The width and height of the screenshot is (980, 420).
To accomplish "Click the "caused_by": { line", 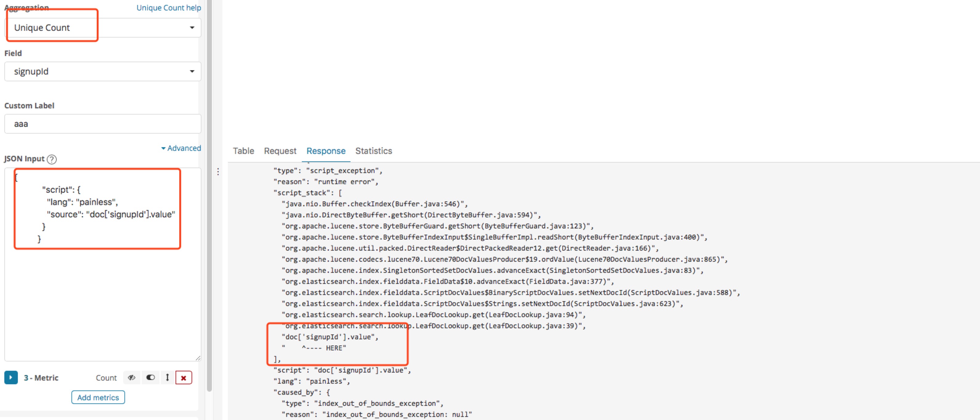I will (302, 392).
